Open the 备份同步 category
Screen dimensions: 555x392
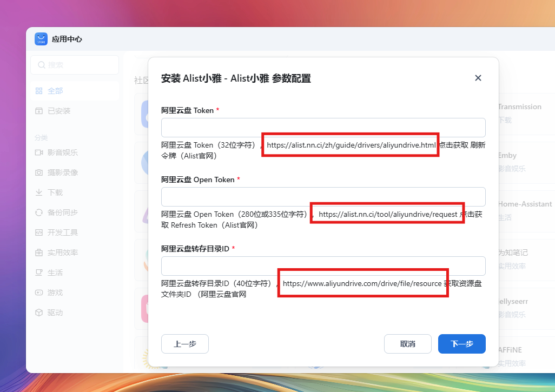point(75,212)
